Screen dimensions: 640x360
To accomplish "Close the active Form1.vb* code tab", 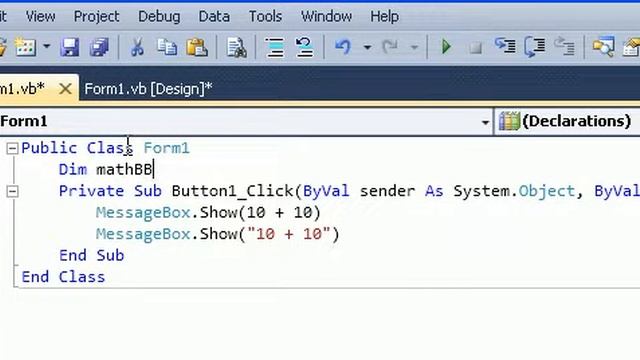I will 65,89.
